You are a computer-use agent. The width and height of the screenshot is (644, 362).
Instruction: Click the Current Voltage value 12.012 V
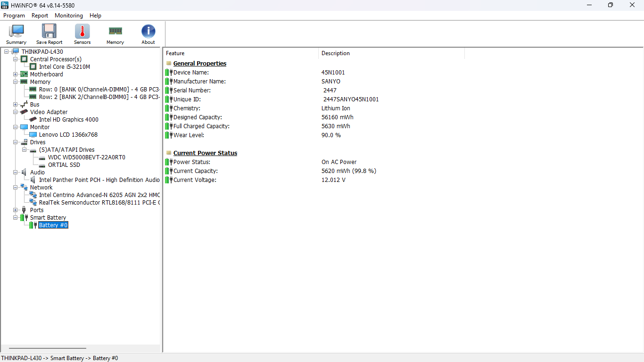click(x=333, y=180)
